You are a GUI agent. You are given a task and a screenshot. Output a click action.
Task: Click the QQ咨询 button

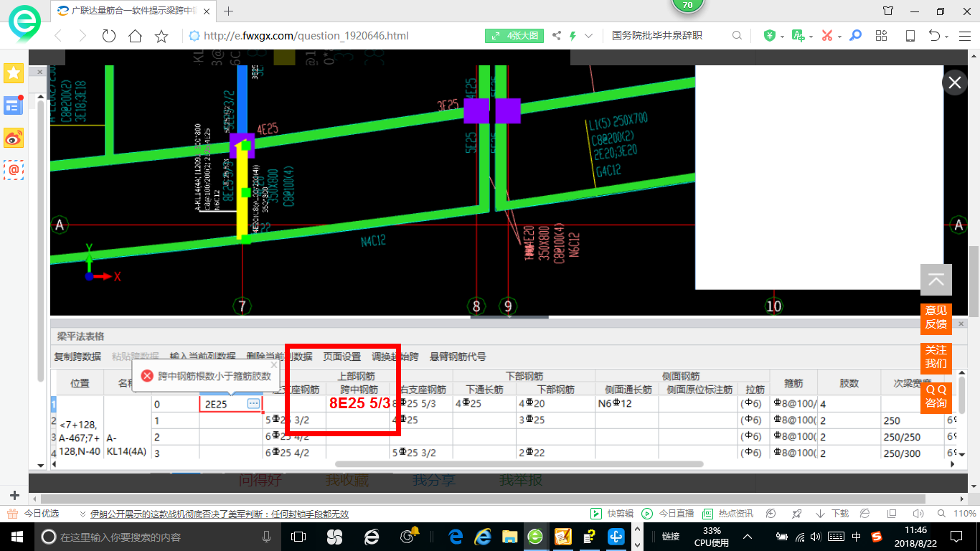(x=936, y=397)
